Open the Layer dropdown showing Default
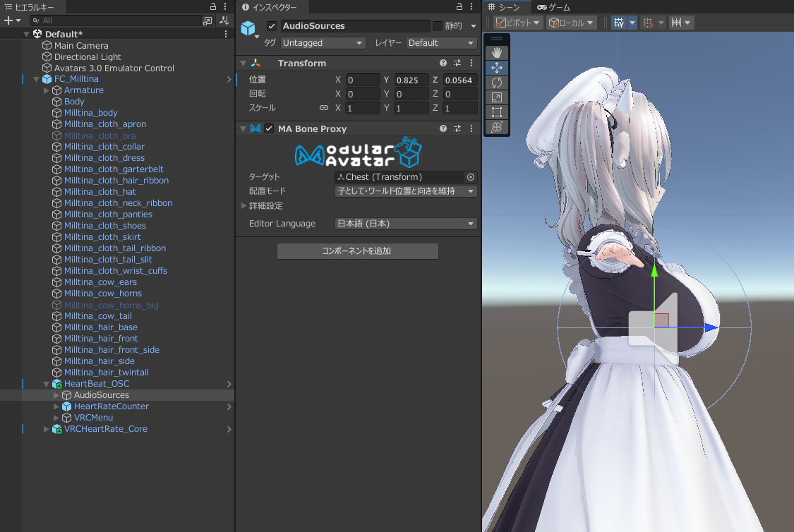This screenshot has height=532, width=794. pos(441,43)
